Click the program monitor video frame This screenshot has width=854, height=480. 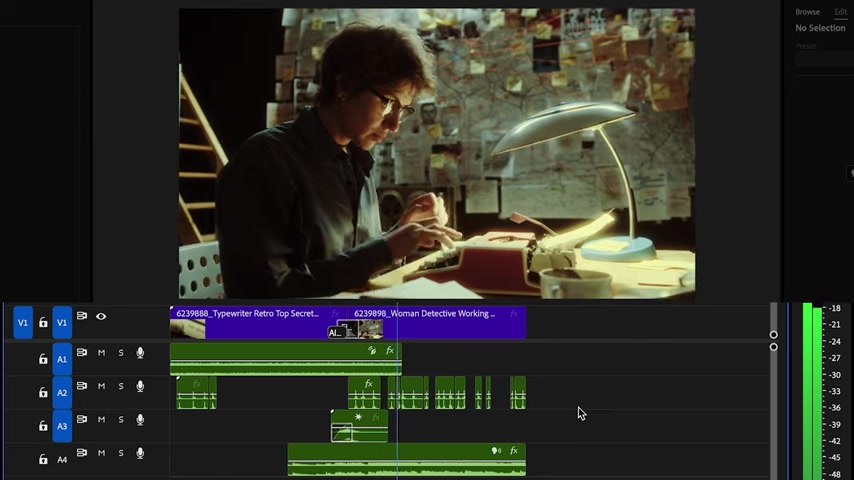click(437, 153)
